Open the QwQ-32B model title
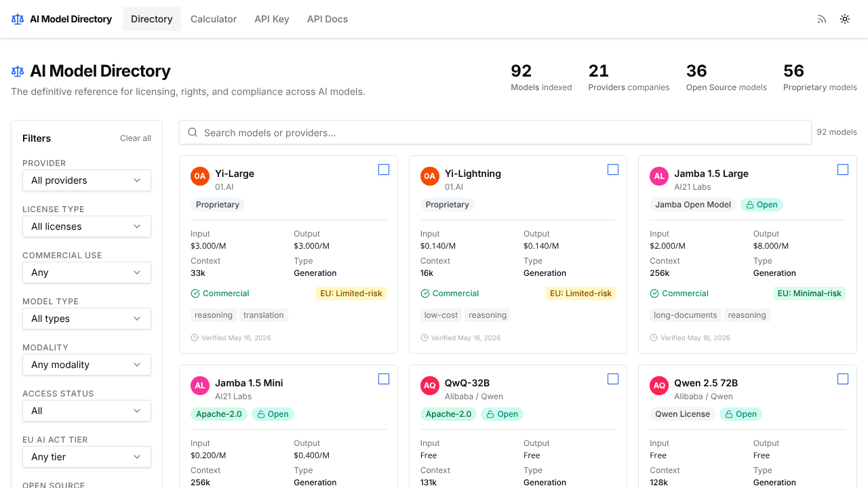The width and height of the screenshot is (868, 488). point(467,383)
